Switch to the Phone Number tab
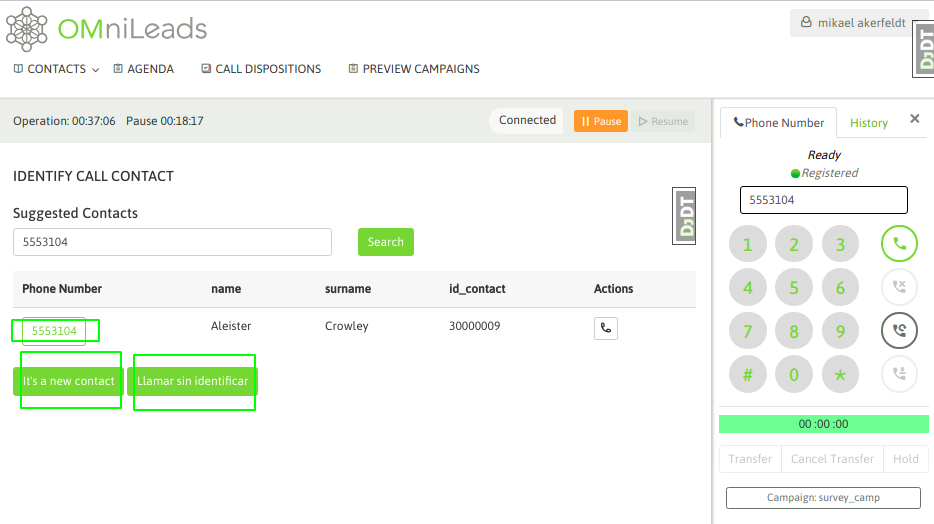Screen dimensions: 934x524 point(779,123)
